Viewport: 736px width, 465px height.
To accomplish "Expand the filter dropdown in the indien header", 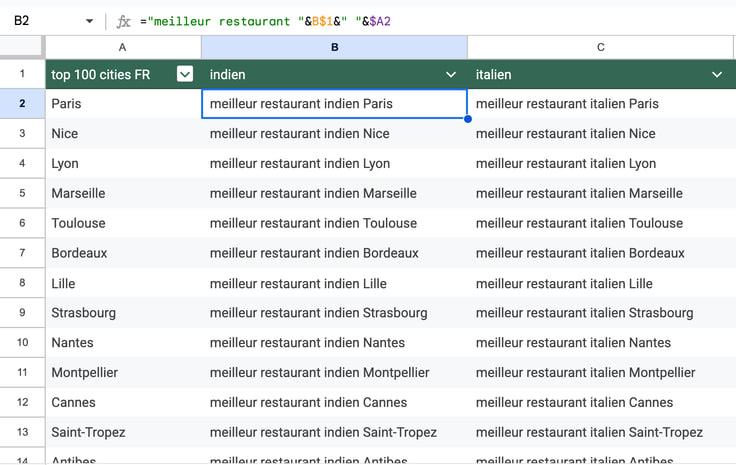I will pos(451,75).
